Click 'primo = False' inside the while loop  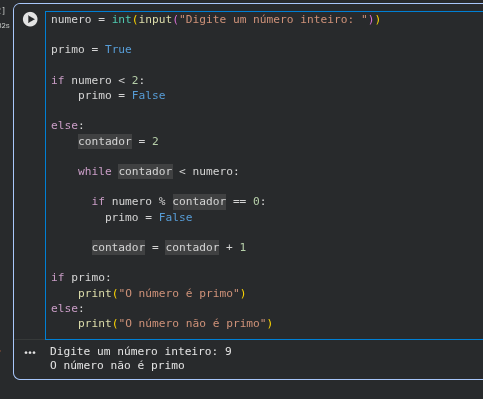pos(148,217)
